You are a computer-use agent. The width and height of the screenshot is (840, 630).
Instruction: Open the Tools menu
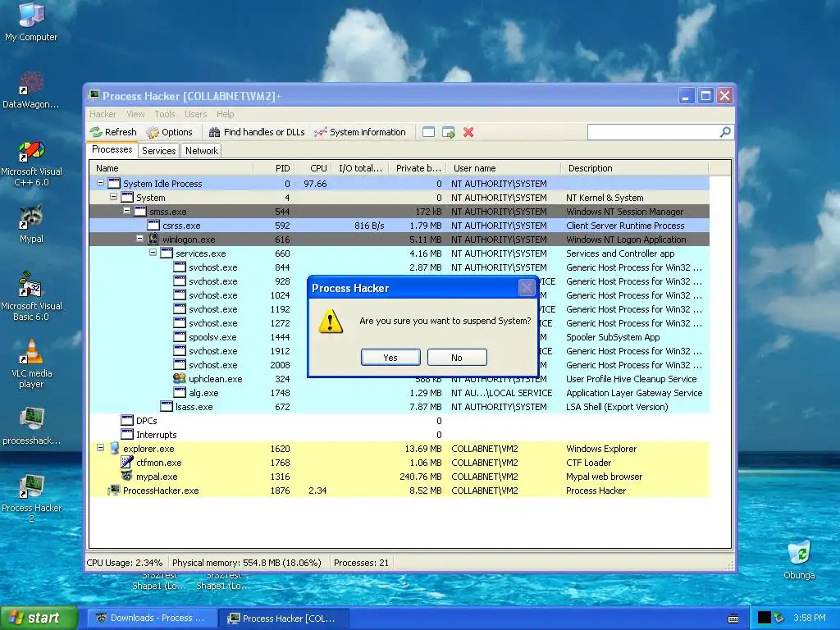click(x=164, y=114)
